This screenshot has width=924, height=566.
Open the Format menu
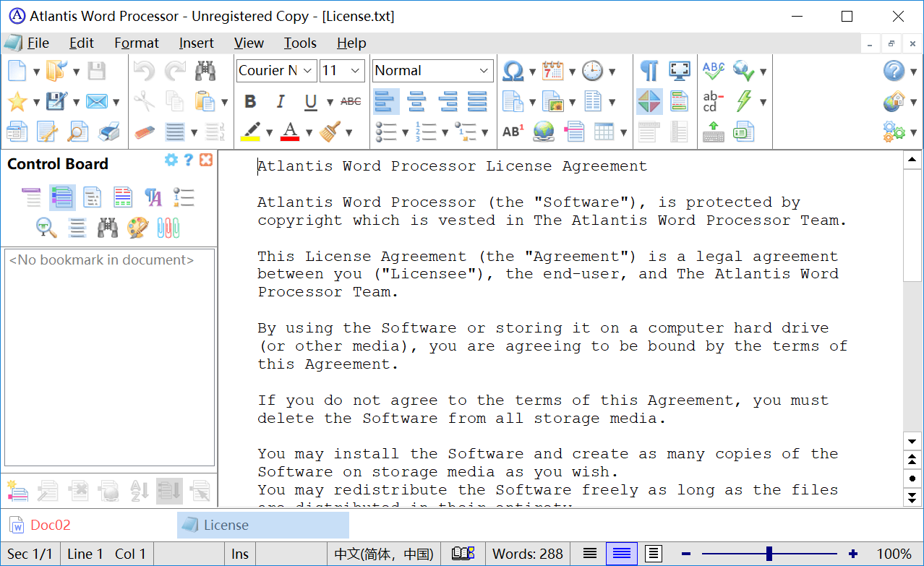click(137, 43)
